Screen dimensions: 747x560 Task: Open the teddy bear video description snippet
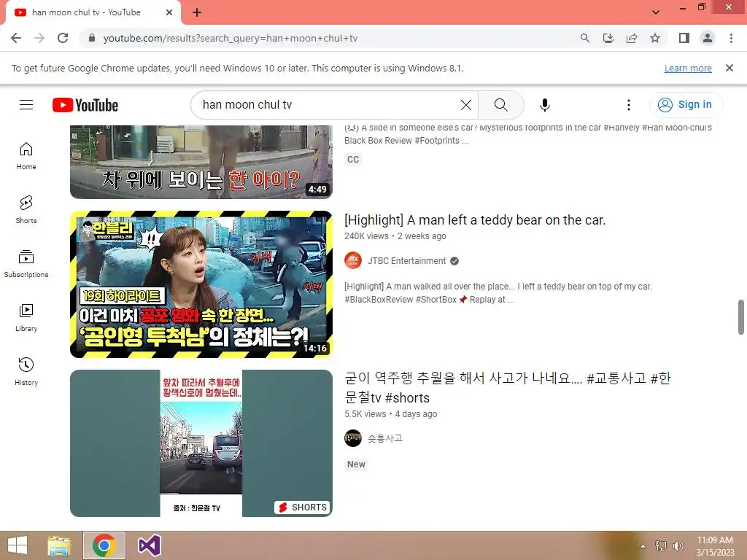(498, 293)
